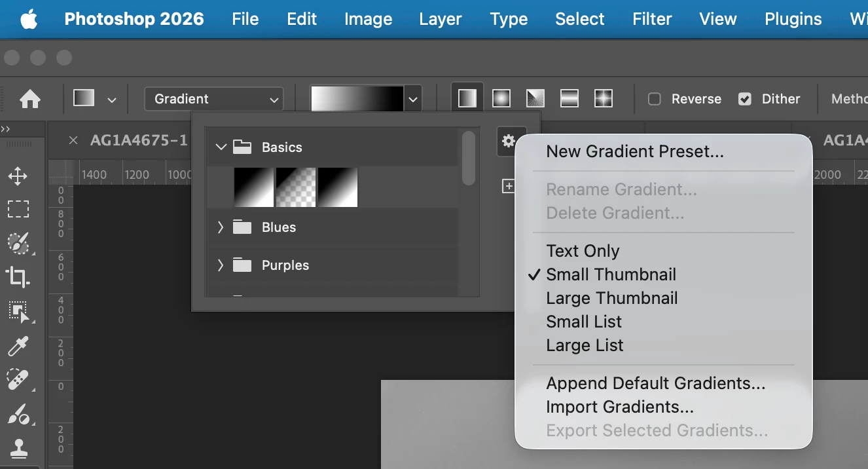The width and height of the screenshot is (868, 469).
Task: Open the Photoshop 2026 menu
Action: (x=134, y=19)
